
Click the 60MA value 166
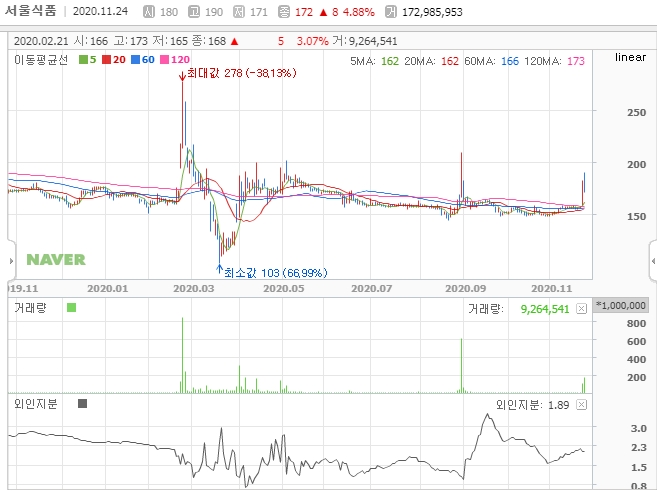[x=510, y=61]
